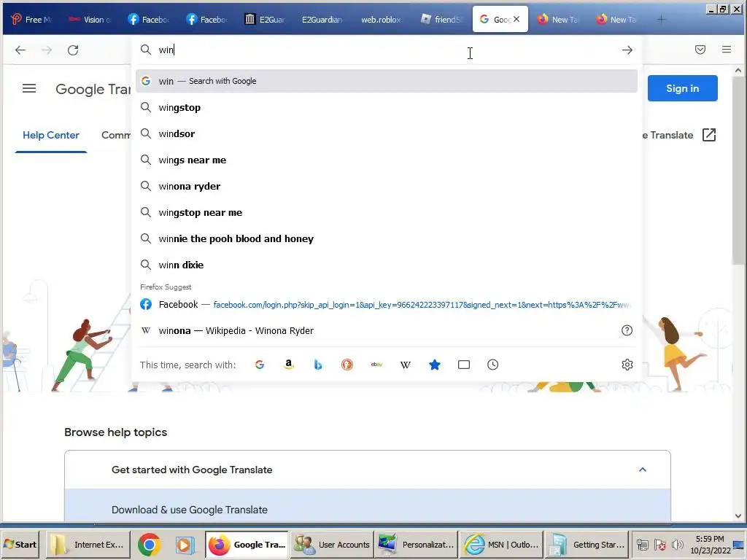Choose the wingstop near me suggestion
Screen dimensions: 747x560
387,212
